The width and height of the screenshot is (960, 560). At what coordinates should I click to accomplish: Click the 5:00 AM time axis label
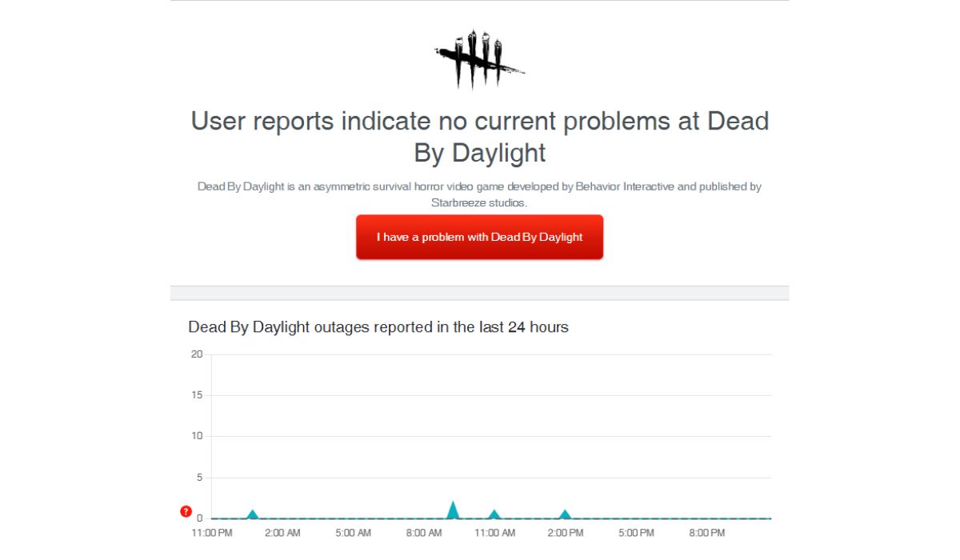click(353, 533)
